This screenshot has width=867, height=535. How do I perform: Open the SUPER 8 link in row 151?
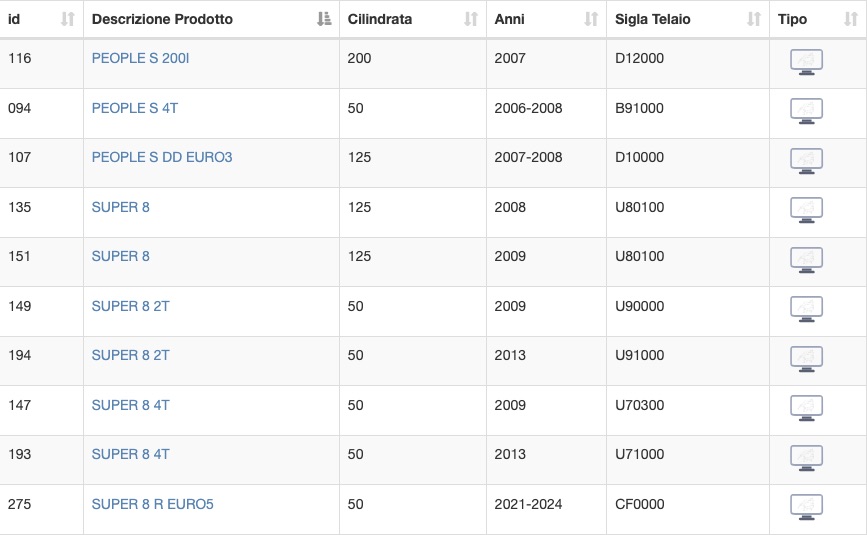121,256
